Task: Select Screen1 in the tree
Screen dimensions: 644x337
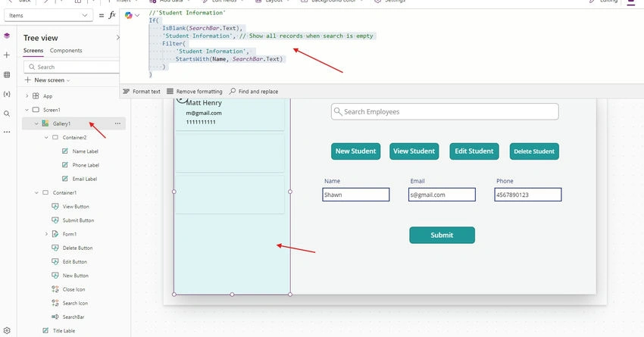Action: [52, 110]
